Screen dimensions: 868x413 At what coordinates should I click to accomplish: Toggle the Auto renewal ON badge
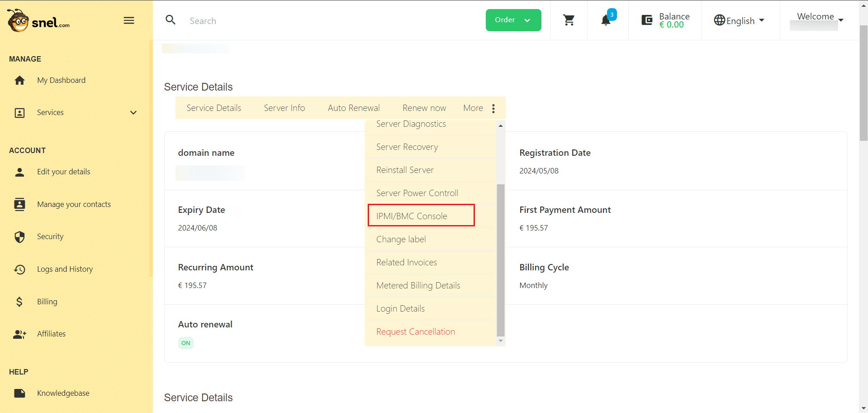click(185, 343)
